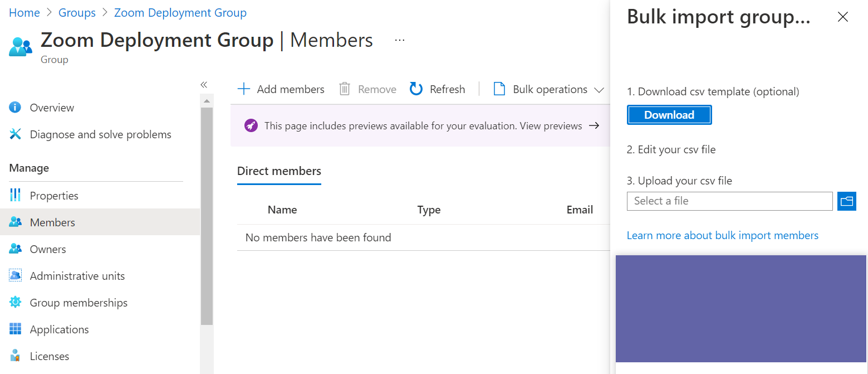Open the Overview info icon

[x=15, y=108]
